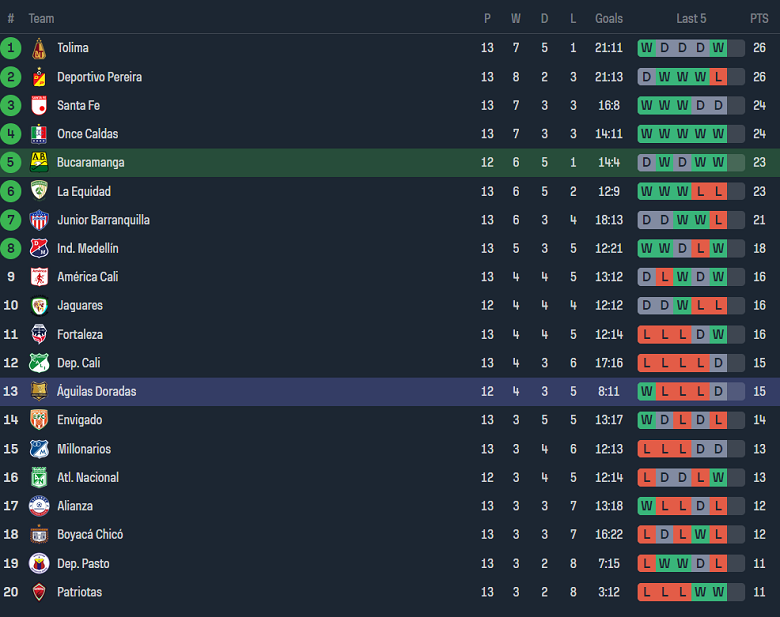This screenshot has height=617, width=780.
Task: Click the Junior Barranquilla striped crest
Action: [x=39, y=220]
